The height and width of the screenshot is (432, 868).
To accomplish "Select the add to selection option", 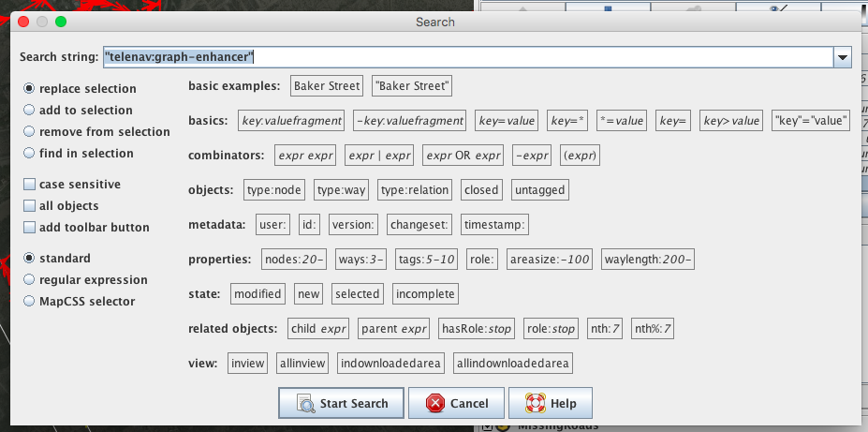I will pyautogui.click(x=29, y=111).
